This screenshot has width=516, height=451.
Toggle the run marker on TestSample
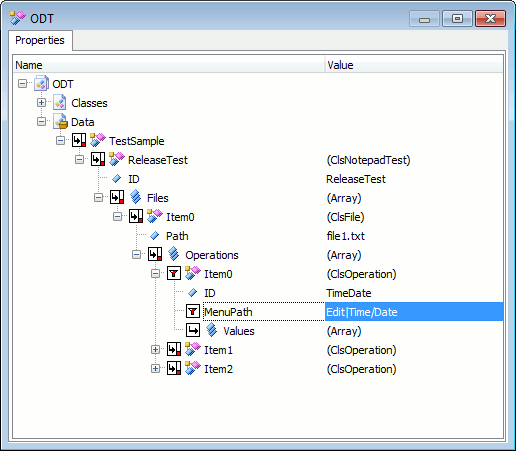[x=79, y=141]
